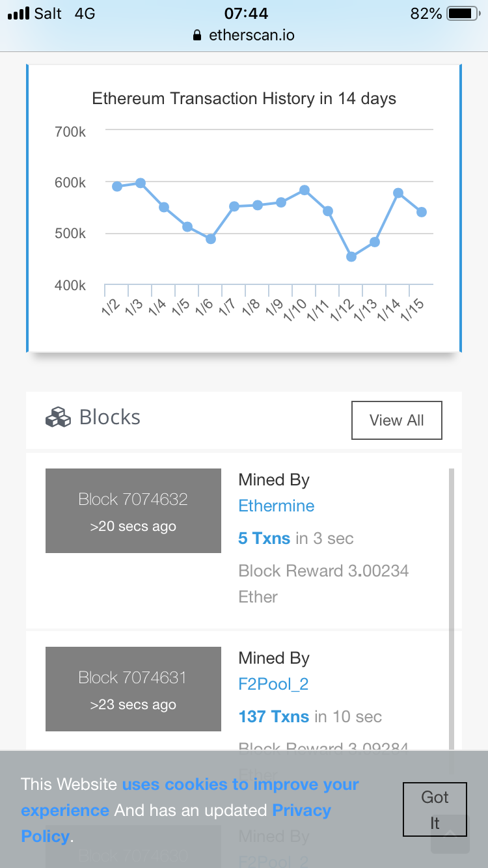
Task: Click the 1/12 data point on chart
Action: (351, 256)
